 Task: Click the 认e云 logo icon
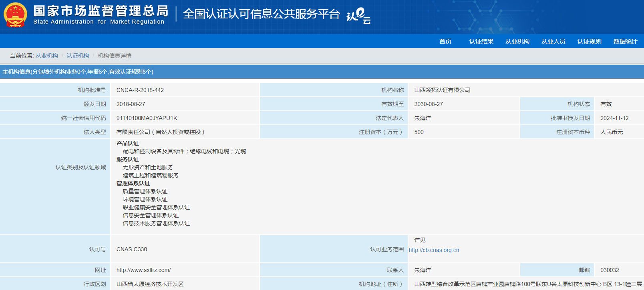coord(358,16)
